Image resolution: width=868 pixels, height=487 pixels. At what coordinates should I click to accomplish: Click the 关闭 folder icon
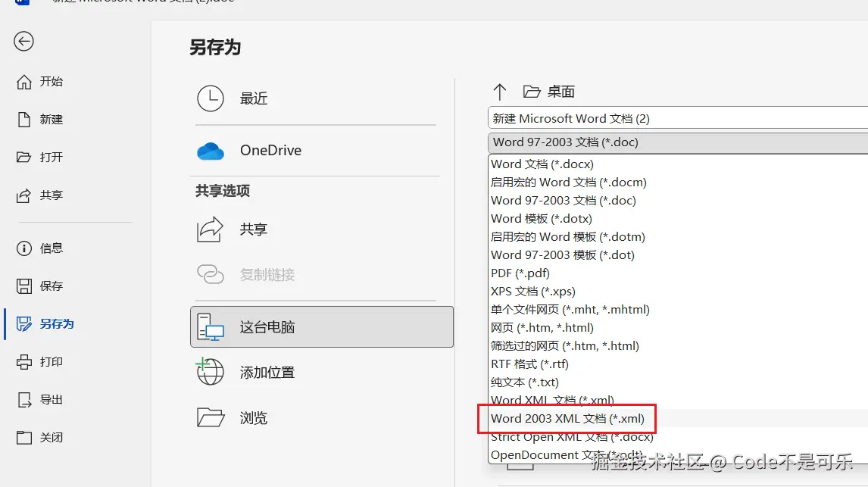(x=23, y=438)
